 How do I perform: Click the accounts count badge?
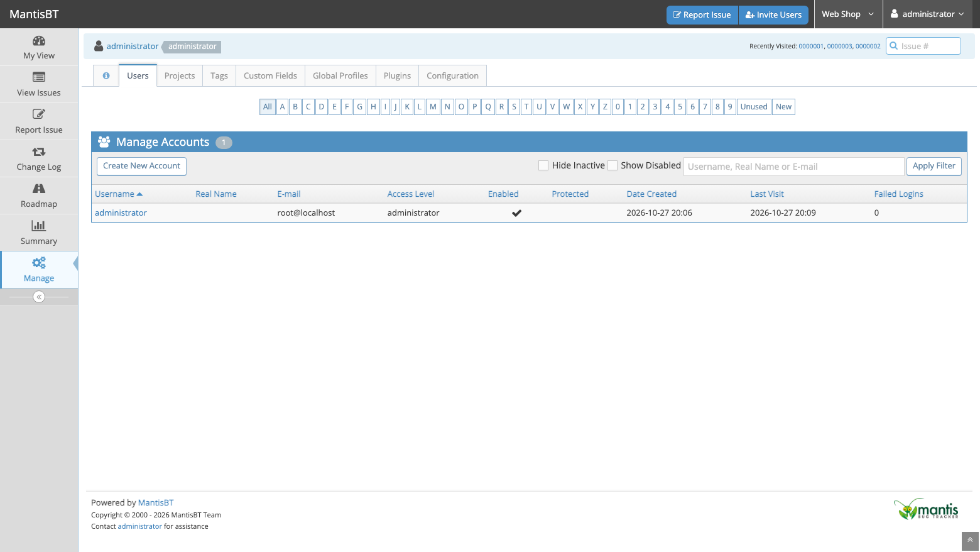tap(224, 143)
